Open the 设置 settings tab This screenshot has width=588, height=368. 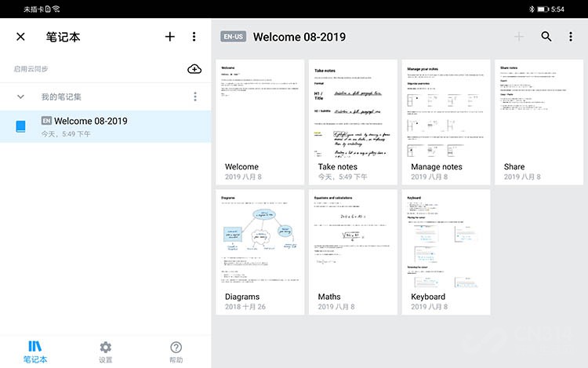click(x=105, y=352)
